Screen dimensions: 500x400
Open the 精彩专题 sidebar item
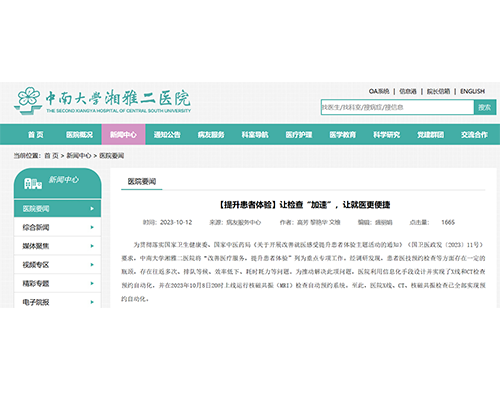tap(57, 283)
